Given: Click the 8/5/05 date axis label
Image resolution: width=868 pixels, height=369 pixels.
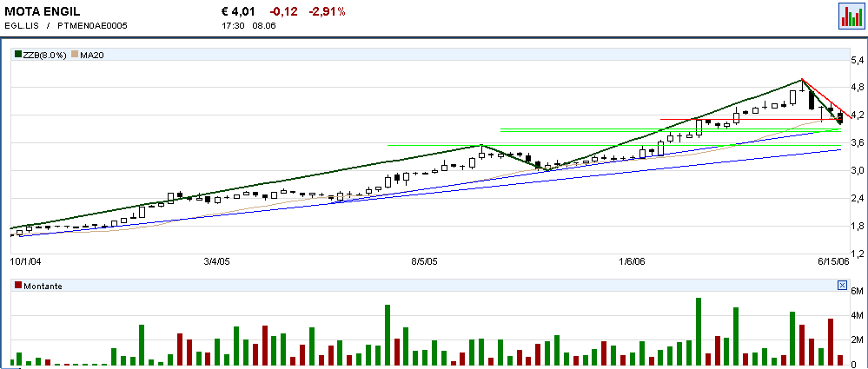Looking at the screenshot, I should coord(425,260).
